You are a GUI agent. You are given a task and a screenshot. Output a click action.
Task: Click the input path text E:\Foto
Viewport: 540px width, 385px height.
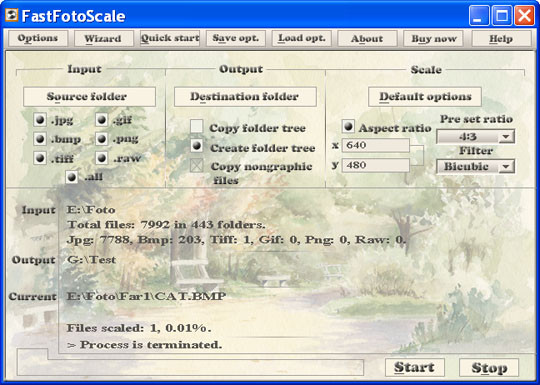coord(91,210)
